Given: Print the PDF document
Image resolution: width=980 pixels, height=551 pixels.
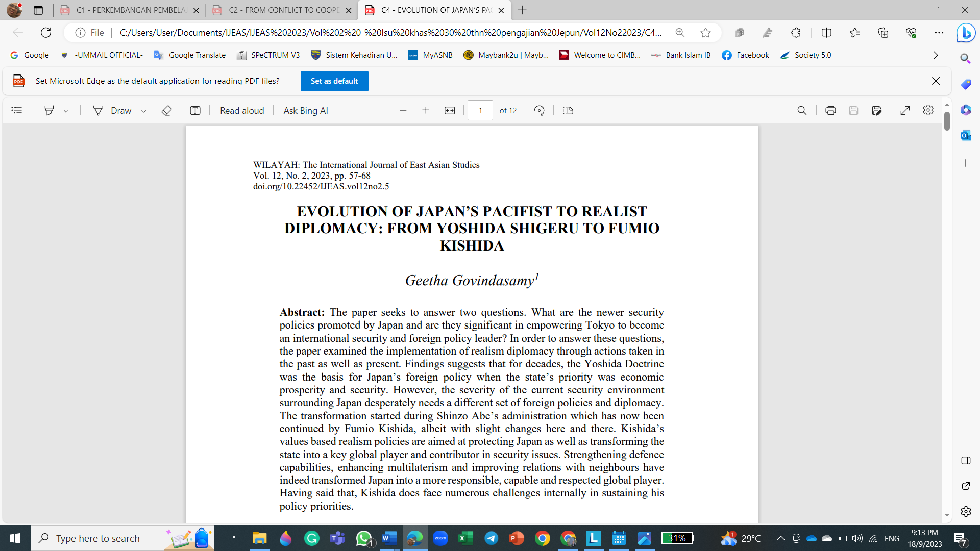Looking at the screenshot, I should (x=830, y=110).
